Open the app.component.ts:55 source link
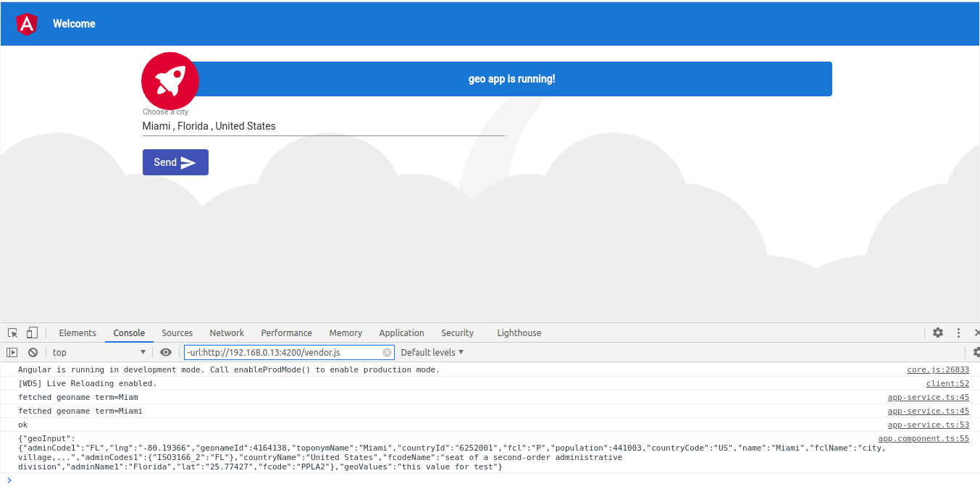The height and width of the screenshot is (489, 980). coord(924,438)
